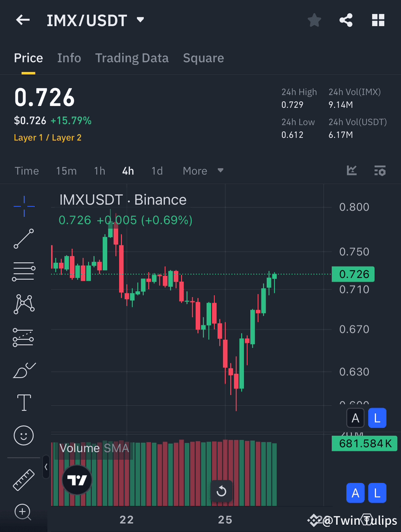Select the trend line drawing tool
Screen dimensions: 401x532
pos(23,239)
